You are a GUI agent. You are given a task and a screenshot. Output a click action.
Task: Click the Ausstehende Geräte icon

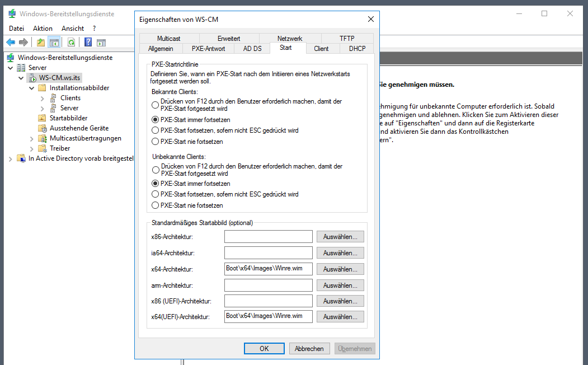tap(43, 128)
